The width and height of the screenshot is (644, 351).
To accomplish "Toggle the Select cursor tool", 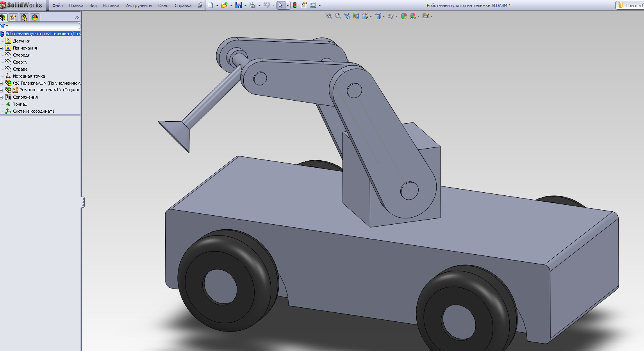I will pyautogui.click(x=280, y=5).
